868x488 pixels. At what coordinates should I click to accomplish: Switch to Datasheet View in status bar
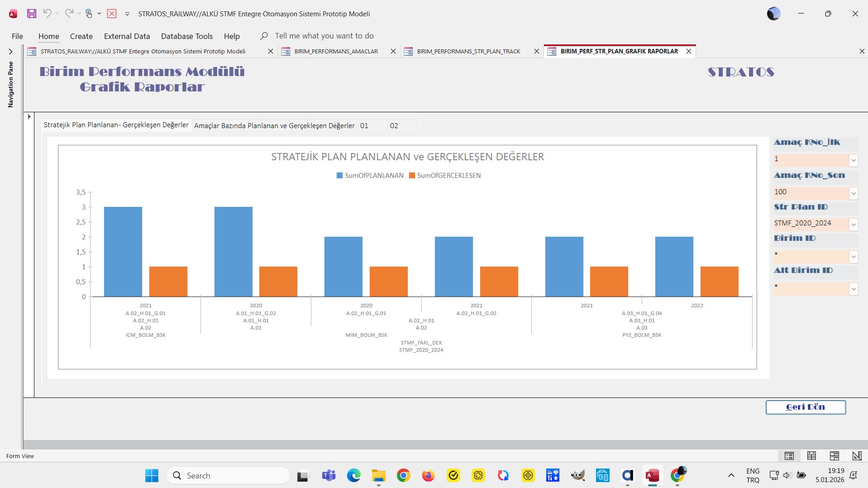[811, 456]
